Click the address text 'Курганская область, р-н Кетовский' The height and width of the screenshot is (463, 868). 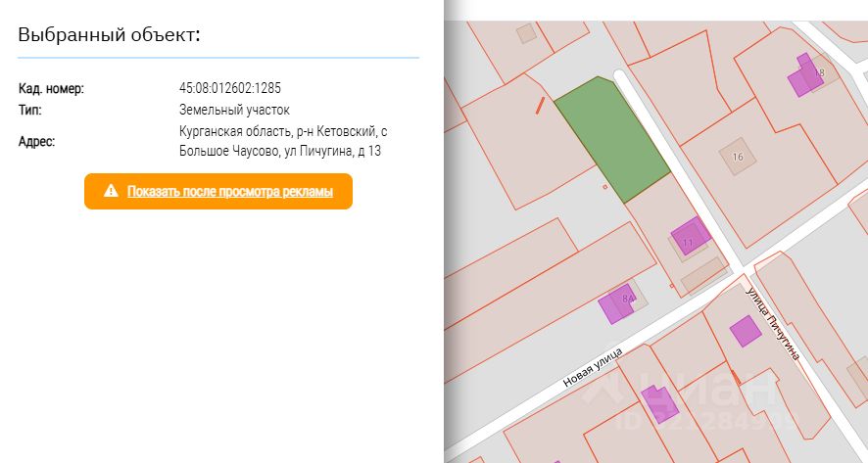(x=283, y=131)
